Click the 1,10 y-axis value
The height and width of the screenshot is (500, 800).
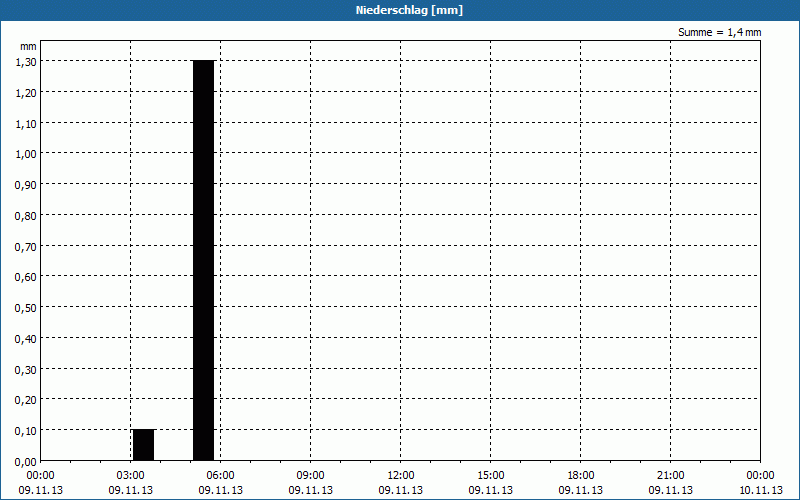tap(26, 123)
